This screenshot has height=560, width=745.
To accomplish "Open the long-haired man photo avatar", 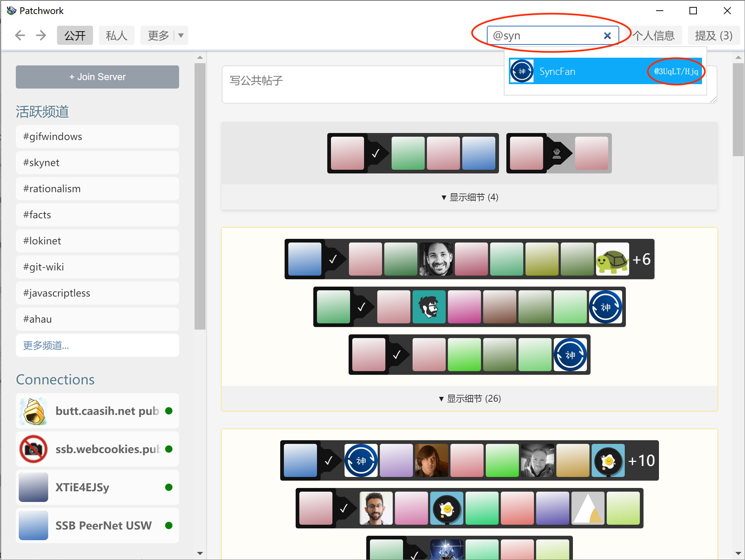I will point(432,460).
